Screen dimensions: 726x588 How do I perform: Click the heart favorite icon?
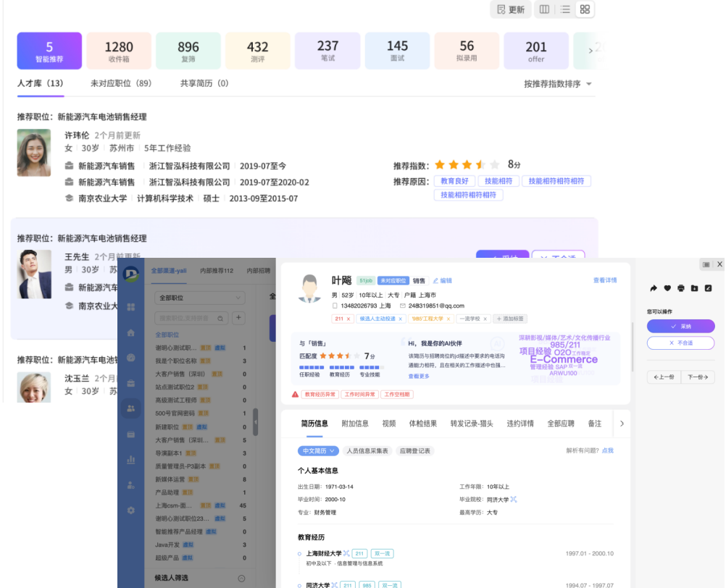tap(667, 287)
